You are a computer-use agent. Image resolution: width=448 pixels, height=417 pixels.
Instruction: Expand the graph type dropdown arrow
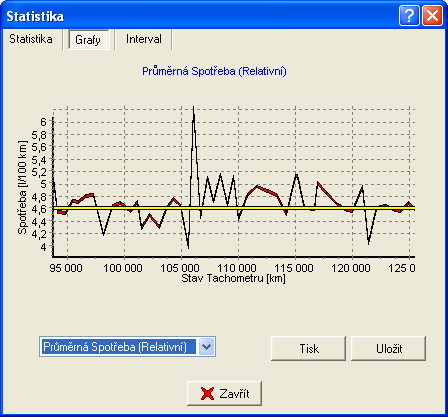pos(207,347)
